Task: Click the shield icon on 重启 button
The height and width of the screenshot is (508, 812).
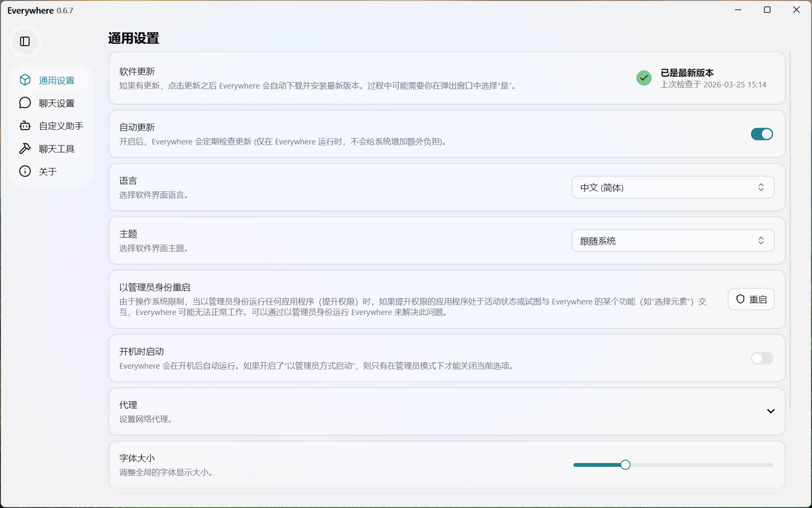Action: click(x=740, y=299)
